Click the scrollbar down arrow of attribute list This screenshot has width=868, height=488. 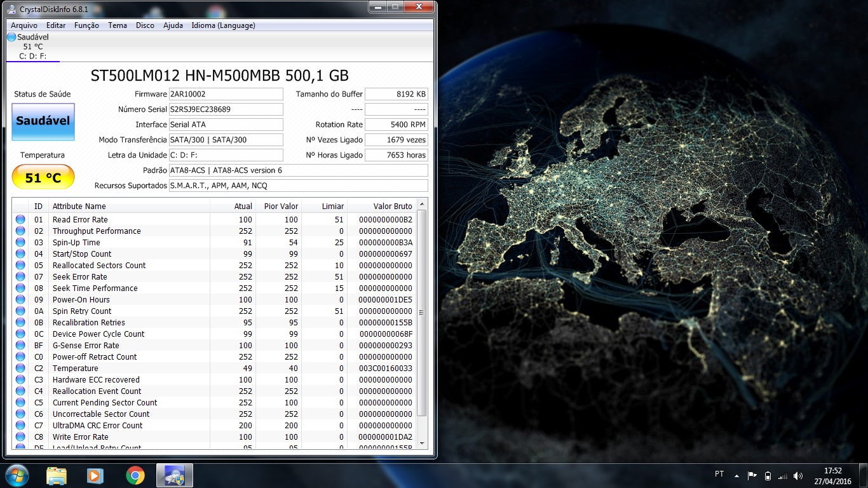click(x=422, y=444)
